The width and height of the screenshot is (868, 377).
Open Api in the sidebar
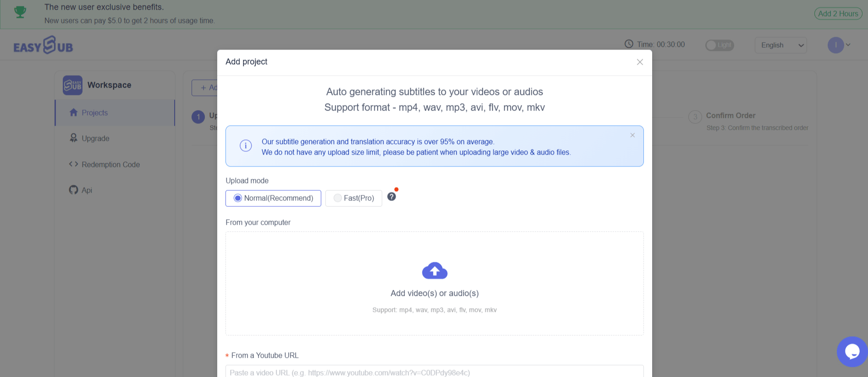tap(115, 190)
